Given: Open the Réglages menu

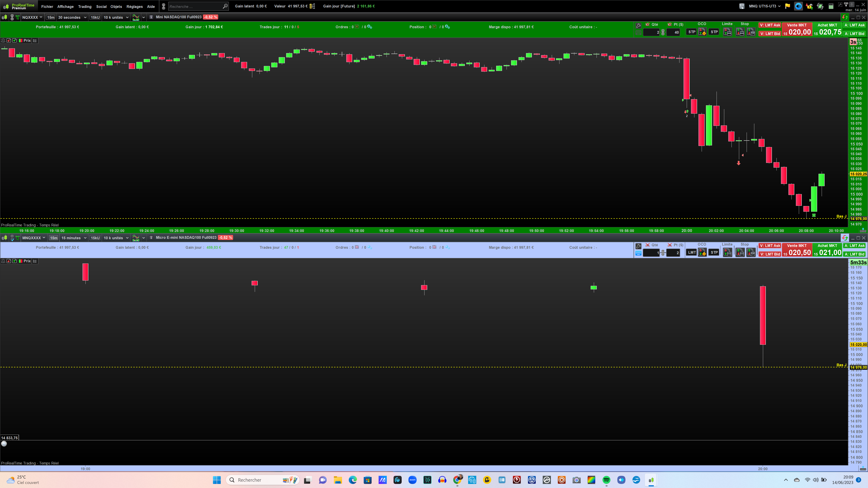Looking at the screenshot, I should coord(134,6).
